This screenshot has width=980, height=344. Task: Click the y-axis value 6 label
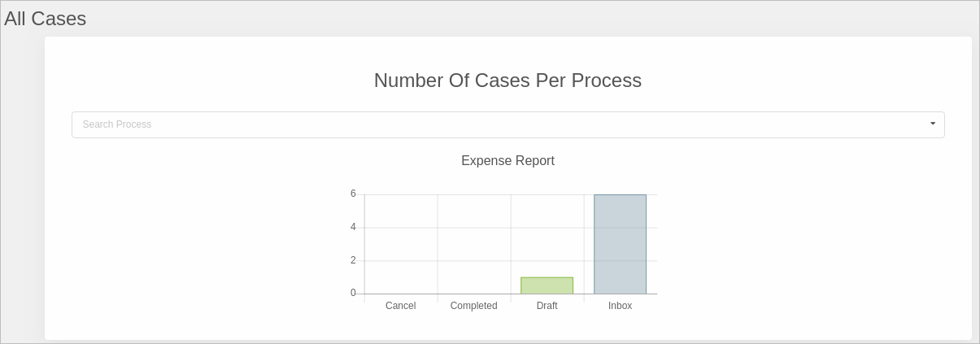coord(353,194)
